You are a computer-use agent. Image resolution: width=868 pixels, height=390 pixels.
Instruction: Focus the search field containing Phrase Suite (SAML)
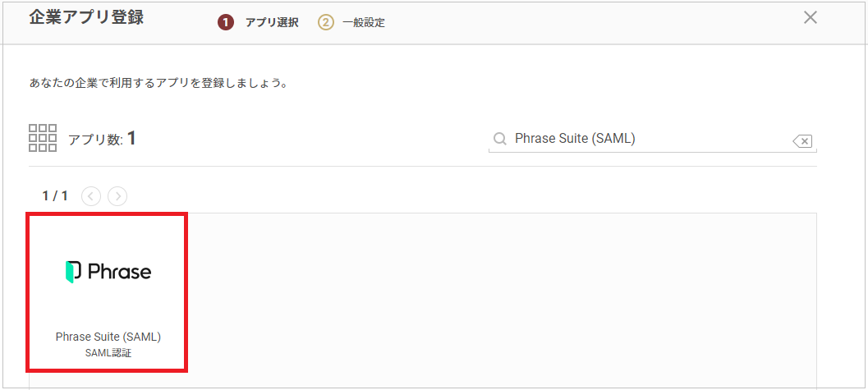(652, 140)
